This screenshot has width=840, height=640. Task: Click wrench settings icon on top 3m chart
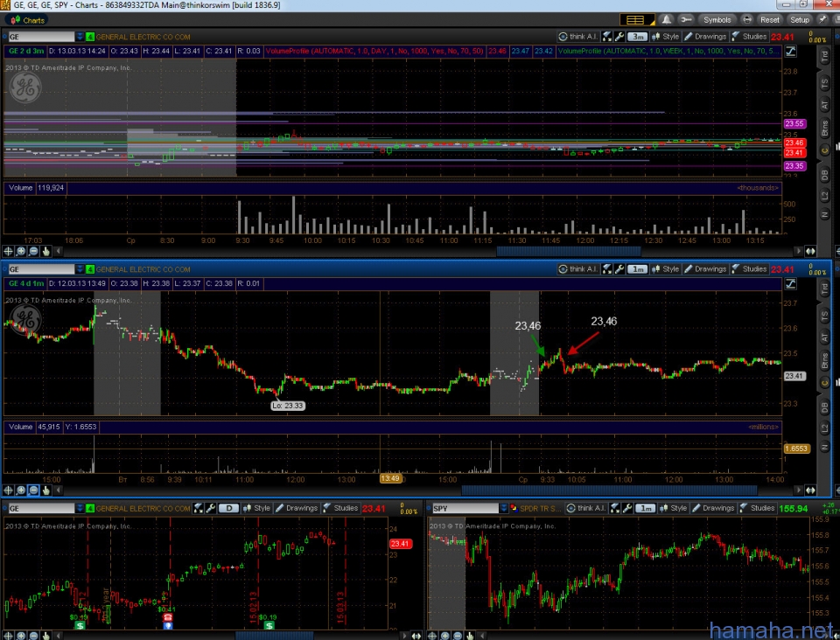pyautogui.click(x=619, y=37)
